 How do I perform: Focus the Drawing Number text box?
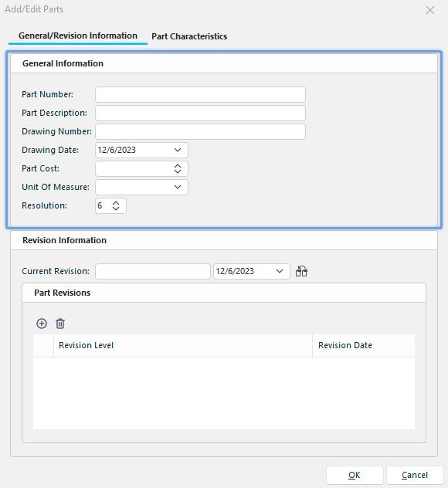[x=200, y=131]
